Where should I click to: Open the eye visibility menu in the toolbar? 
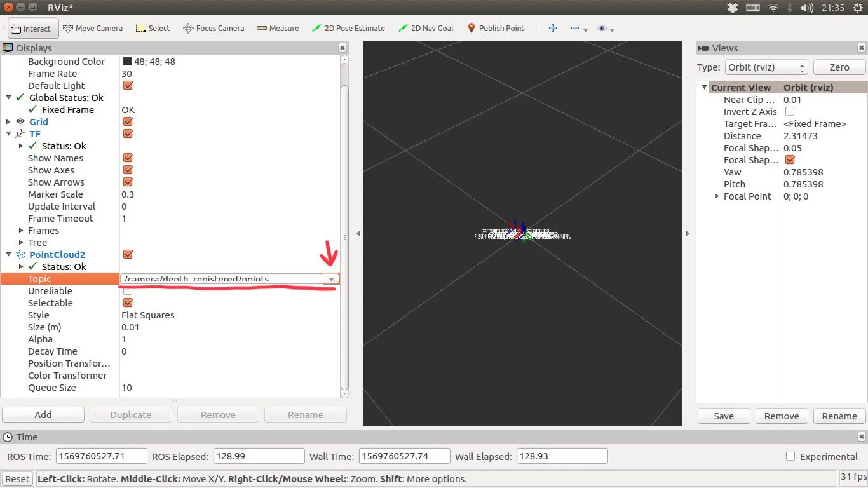[x=606, y=29]
